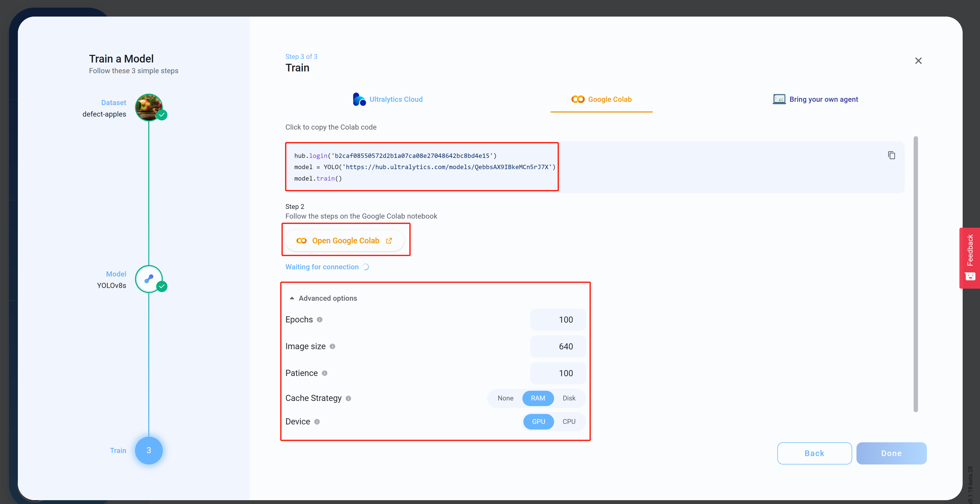This screenshot has width=980, height=504.
Task: Select None cache strategy
Action: point(505,398)
